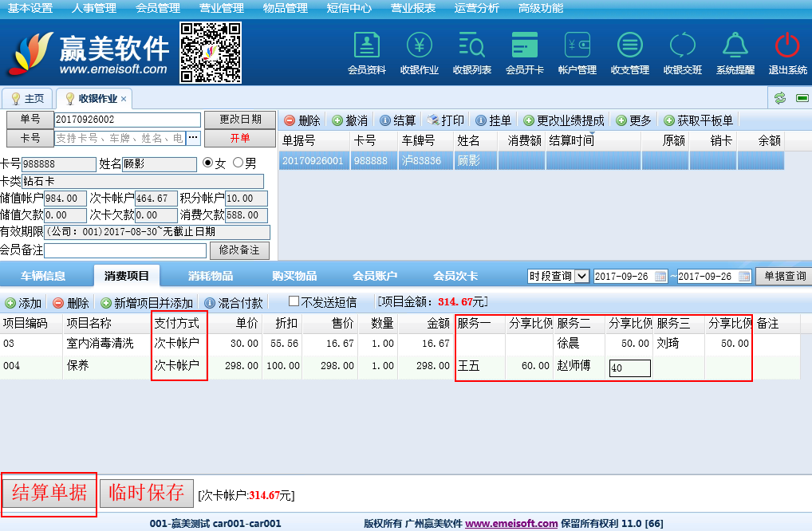Click the 临时保存 temporary save button
The width and height of the screenshot is (812, 531).
point(146,494)
